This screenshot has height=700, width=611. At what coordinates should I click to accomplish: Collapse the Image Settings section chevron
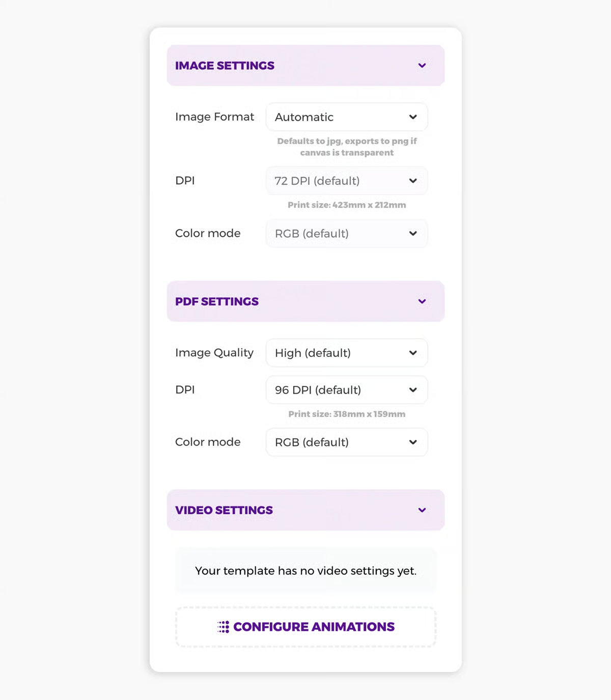(x=422, y=66)
